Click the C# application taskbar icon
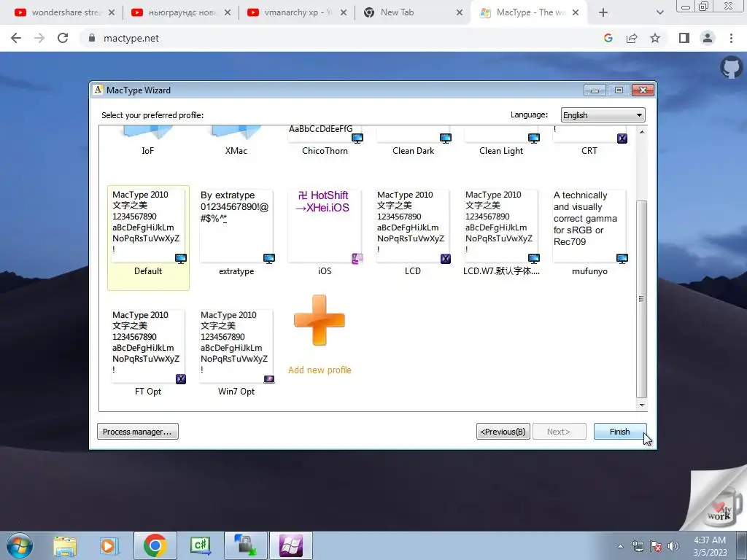 pos(200,545)
